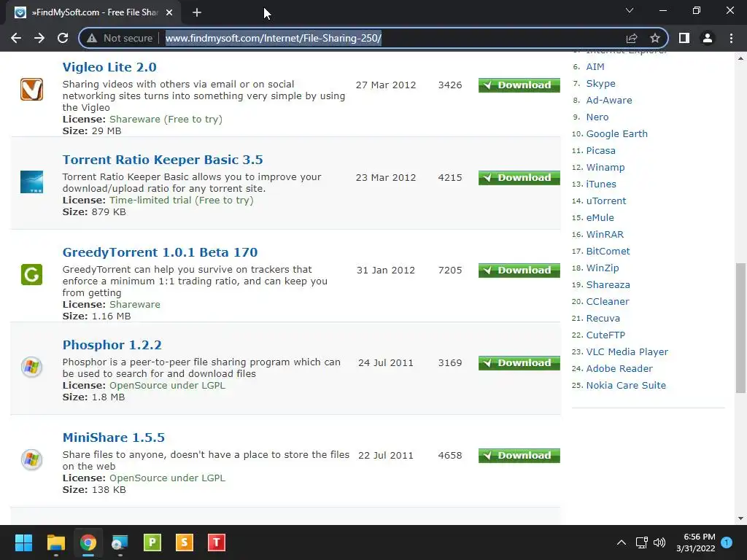The image size is (747, 560).
Task: Download Phosphor 1.2.2
Action: point(519,363)
